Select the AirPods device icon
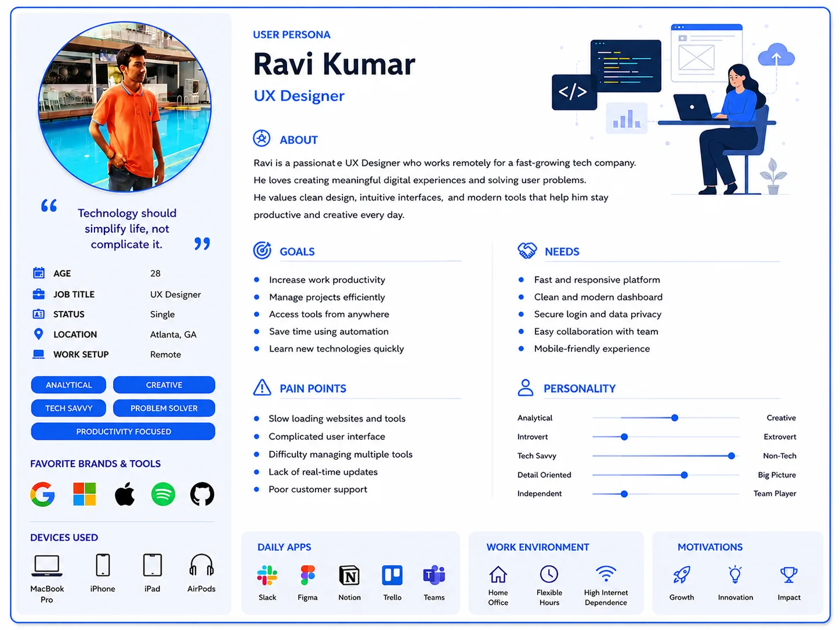 (x=201, y=565)
